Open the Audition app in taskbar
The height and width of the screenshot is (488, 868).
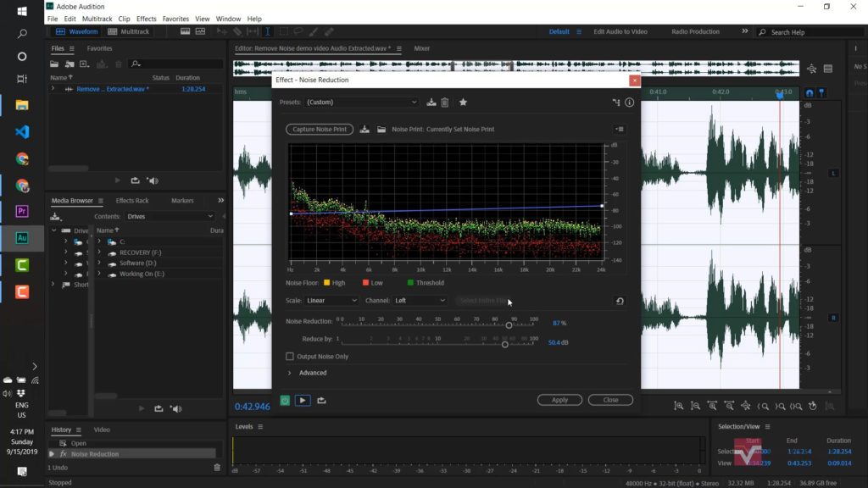click(x=22, y=238)
